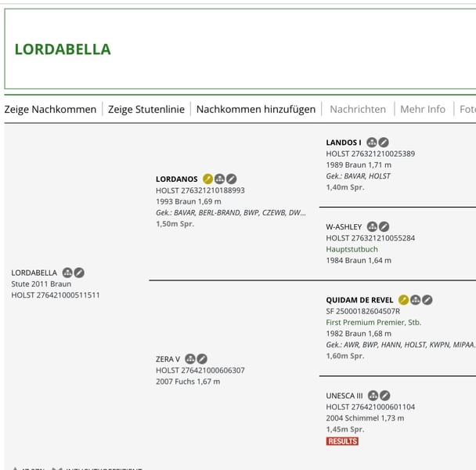Click the ZERA V horse name
Screen dimensions: 476x470
point(168,359)
